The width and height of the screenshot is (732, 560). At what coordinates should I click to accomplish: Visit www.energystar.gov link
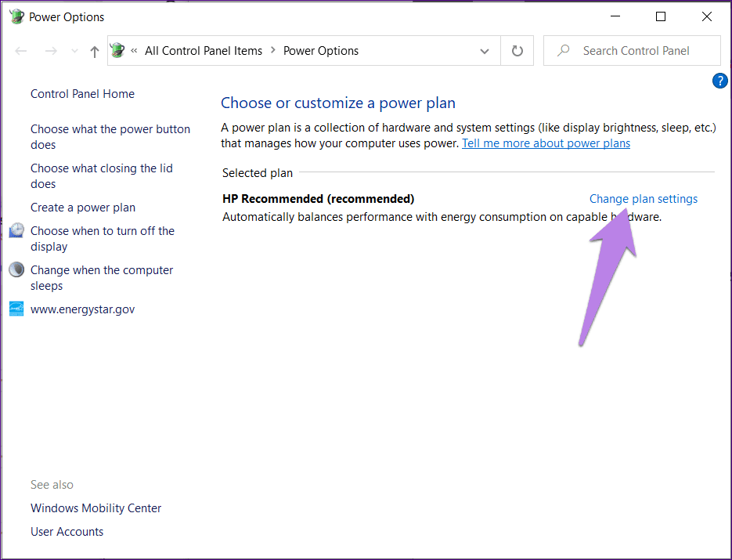(x=83, y=309)
